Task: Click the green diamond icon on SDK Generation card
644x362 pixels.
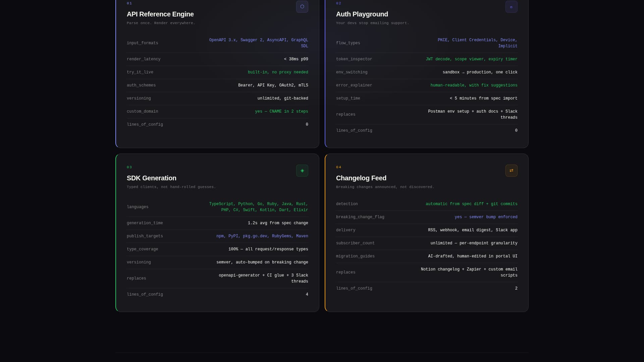Action: [302, 171]
